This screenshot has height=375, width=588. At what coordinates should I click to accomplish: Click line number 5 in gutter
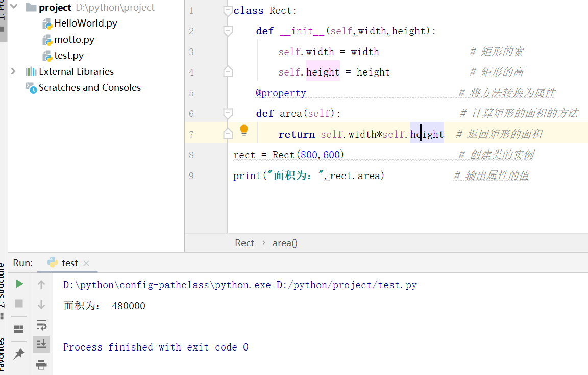[x=191, y=93]
